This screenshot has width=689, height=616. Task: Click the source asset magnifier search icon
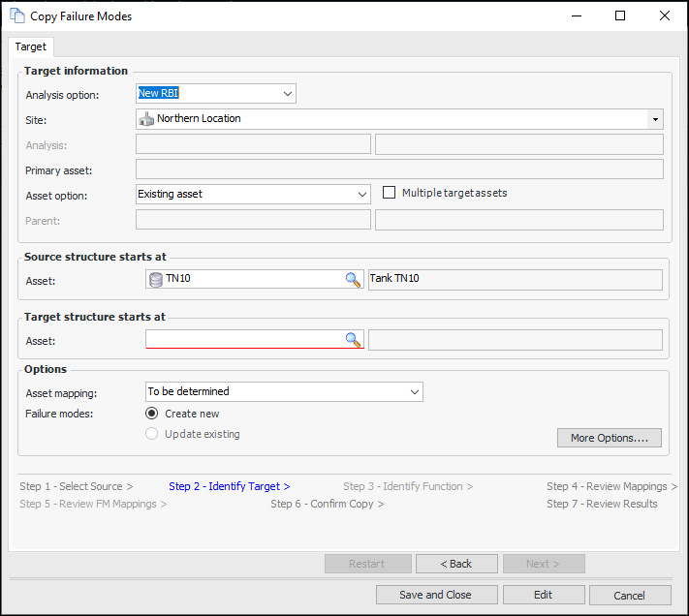(354, 280)
